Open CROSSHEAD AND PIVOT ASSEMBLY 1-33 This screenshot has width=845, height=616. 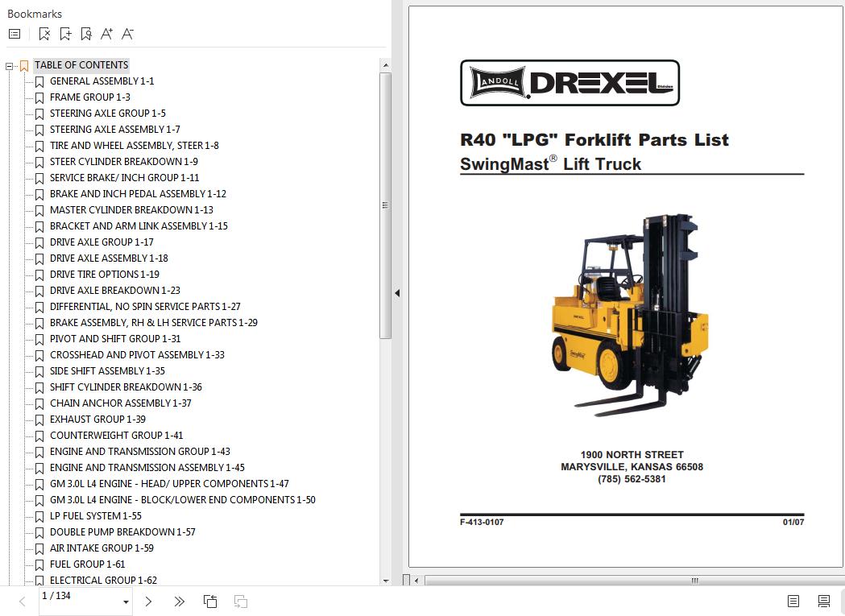point(137,355)
